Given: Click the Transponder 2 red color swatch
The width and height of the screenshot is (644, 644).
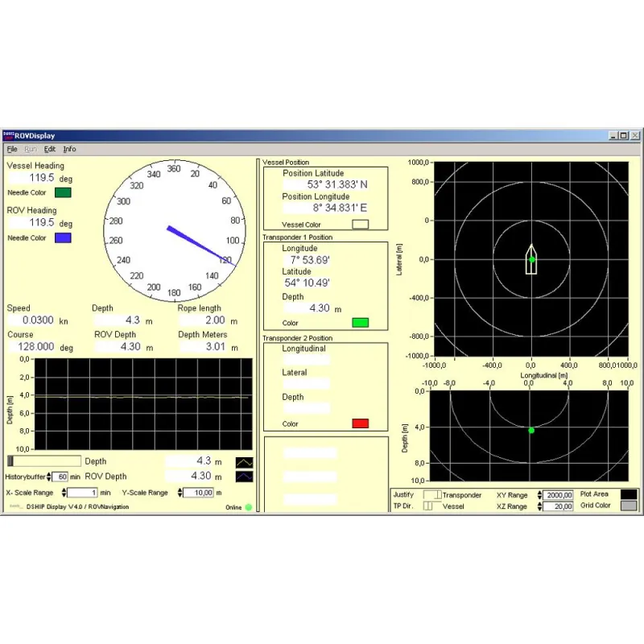Looking at the screenshot, I should coord(360,423).
